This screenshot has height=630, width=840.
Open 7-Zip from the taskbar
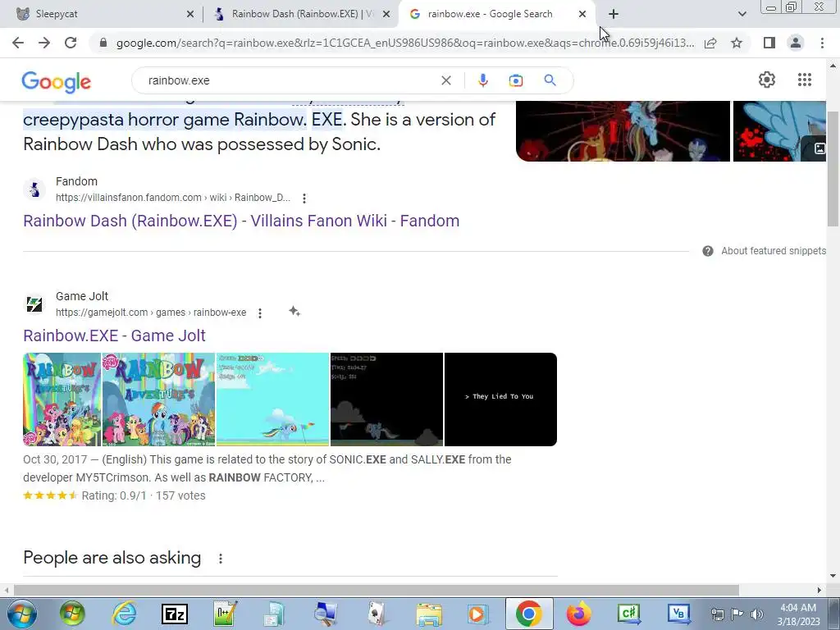175,614
